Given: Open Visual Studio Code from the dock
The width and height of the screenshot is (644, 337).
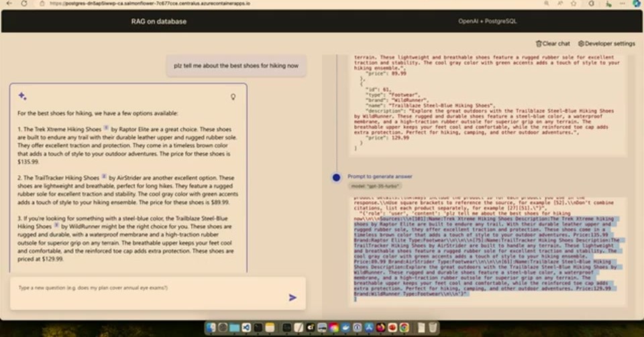Looking at the screenshot, I should [x=246, y=327].
